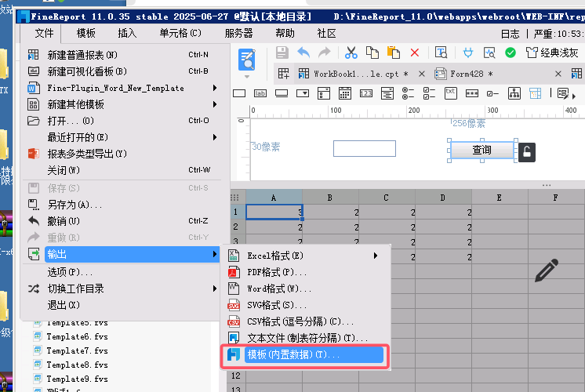This screenshot has height=392, width=585.
Task: Select the radio button group widget icon
Action: (x=408, y=93)
